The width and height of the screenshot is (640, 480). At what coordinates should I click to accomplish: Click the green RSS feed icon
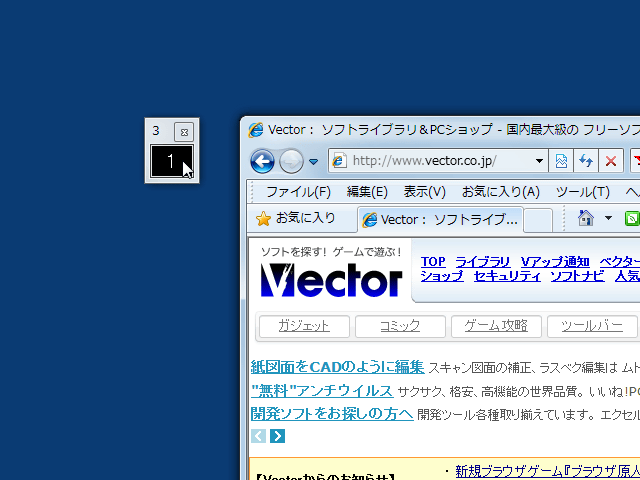632,218
